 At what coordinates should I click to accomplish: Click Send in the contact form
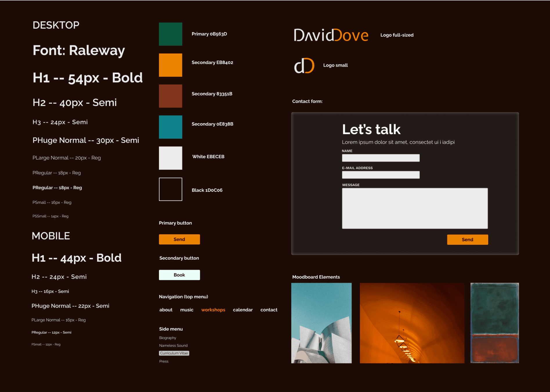click(x=467, y=239)
